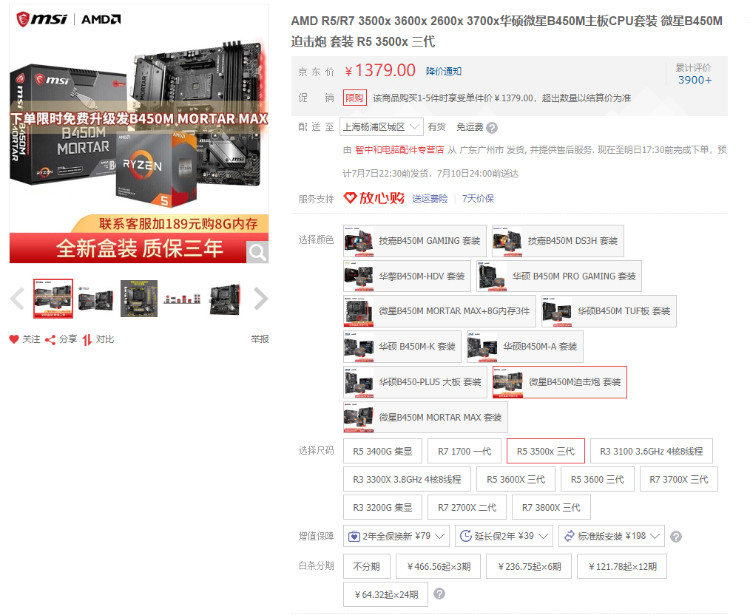Select CPU option R3 3300X 3.8GHz 4核8线程

click(407, 479)
